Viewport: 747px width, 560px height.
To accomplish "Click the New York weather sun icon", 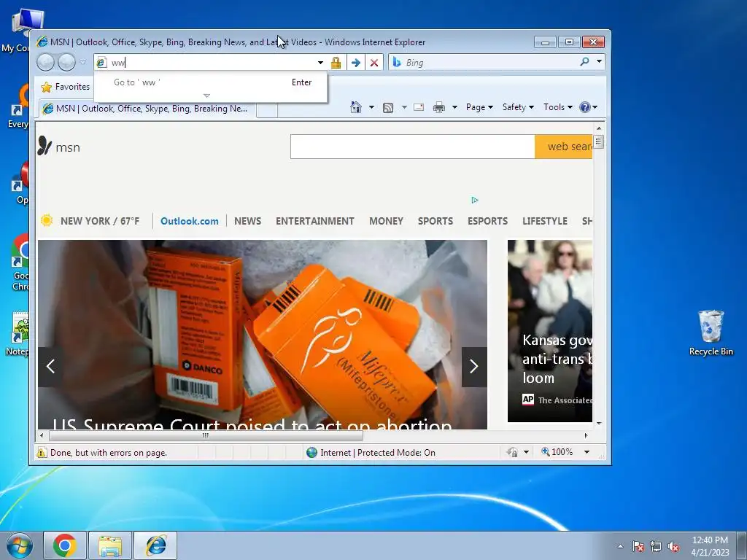I will 47,220.
